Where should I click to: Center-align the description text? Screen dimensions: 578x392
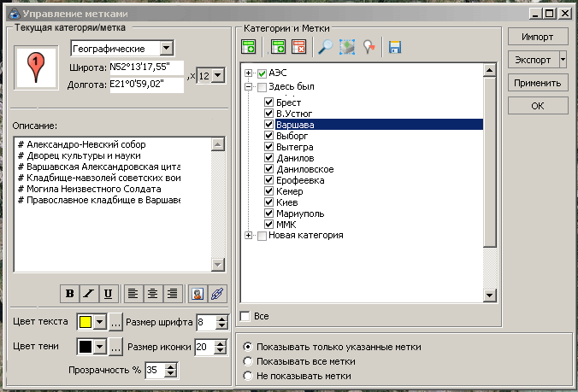(152, 293)
